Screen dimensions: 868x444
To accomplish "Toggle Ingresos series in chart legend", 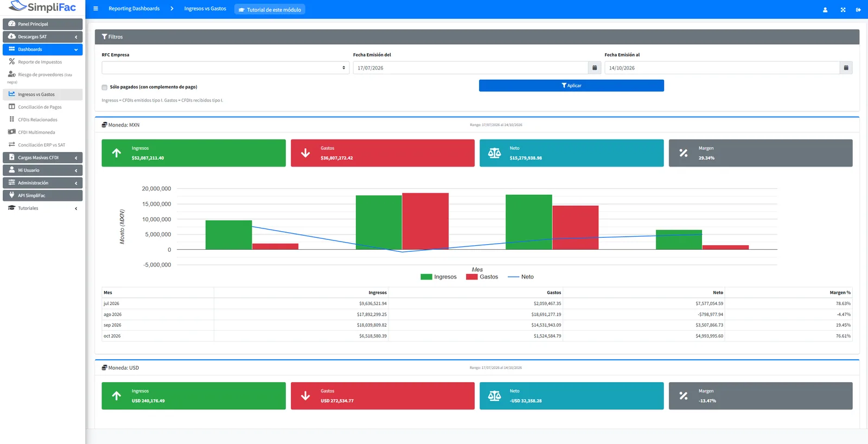I will [x=438, y=277].
